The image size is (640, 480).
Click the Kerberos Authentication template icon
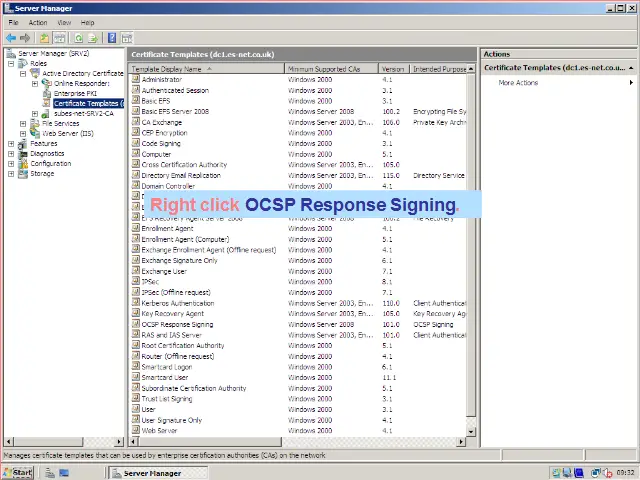(x=136, y=302)
